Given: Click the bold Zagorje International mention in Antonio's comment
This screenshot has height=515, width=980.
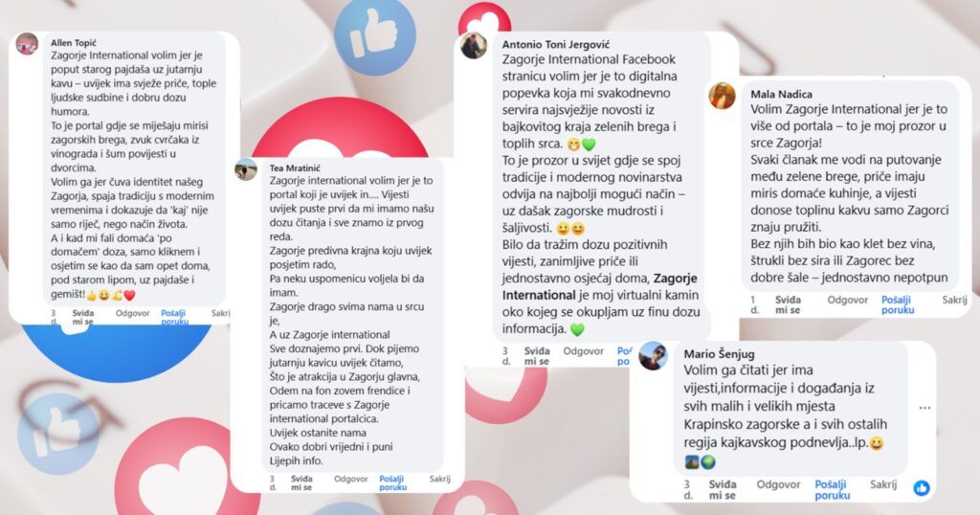Looking at the screenshot, I should 600,286.
